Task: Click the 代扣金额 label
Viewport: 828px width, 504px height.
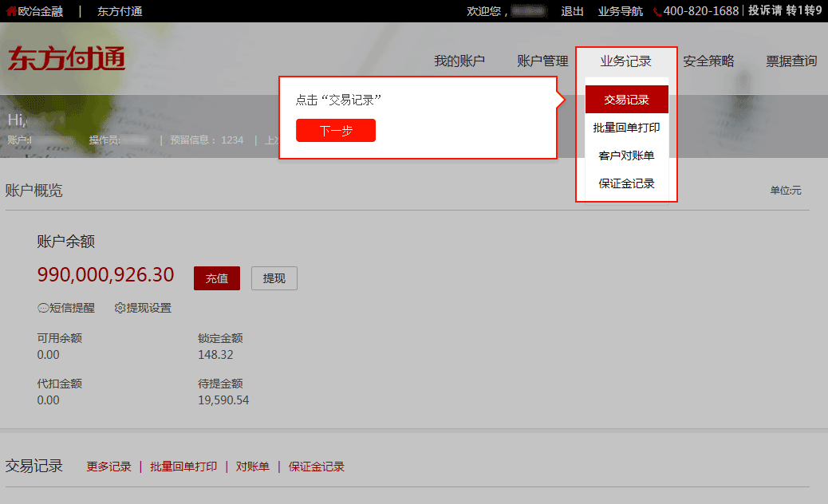Action: pyautogui.click(x=60, y=384)
